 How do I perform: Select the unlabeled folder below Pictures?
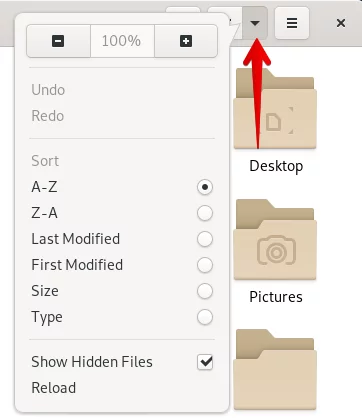pos(275,369)
